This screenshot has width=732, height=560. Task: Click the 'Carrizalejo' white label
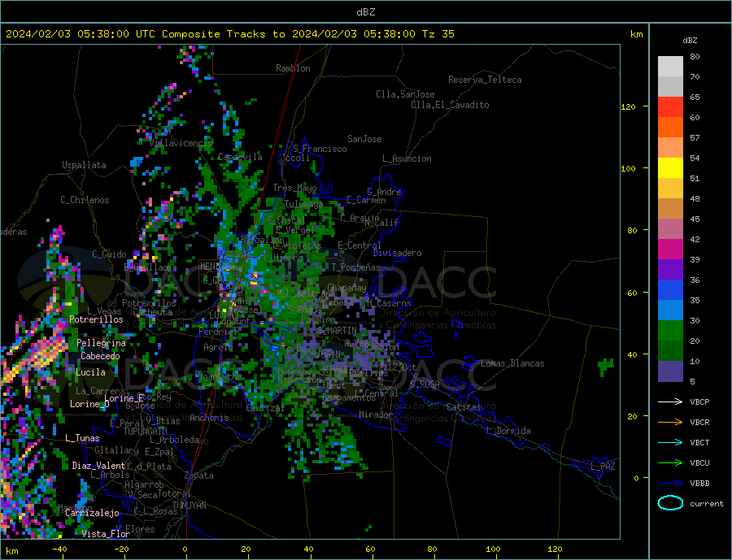[x=93, y=514]
